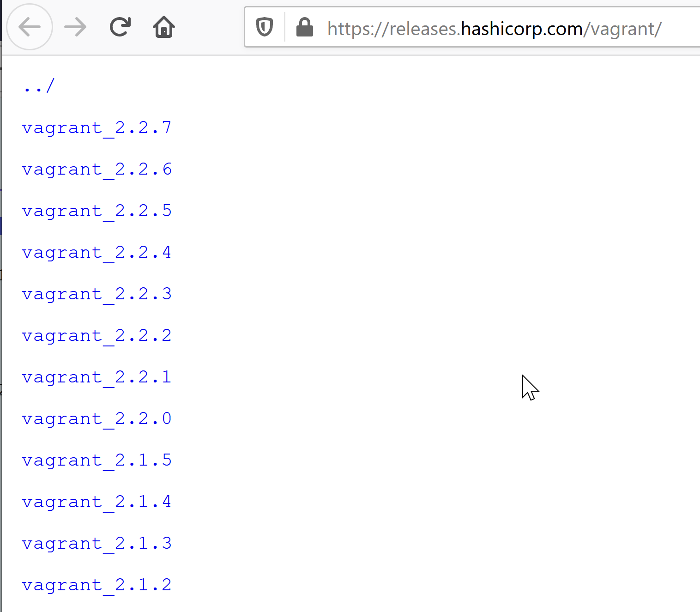Click the browser Back arrow button

(x=30, y=27)
